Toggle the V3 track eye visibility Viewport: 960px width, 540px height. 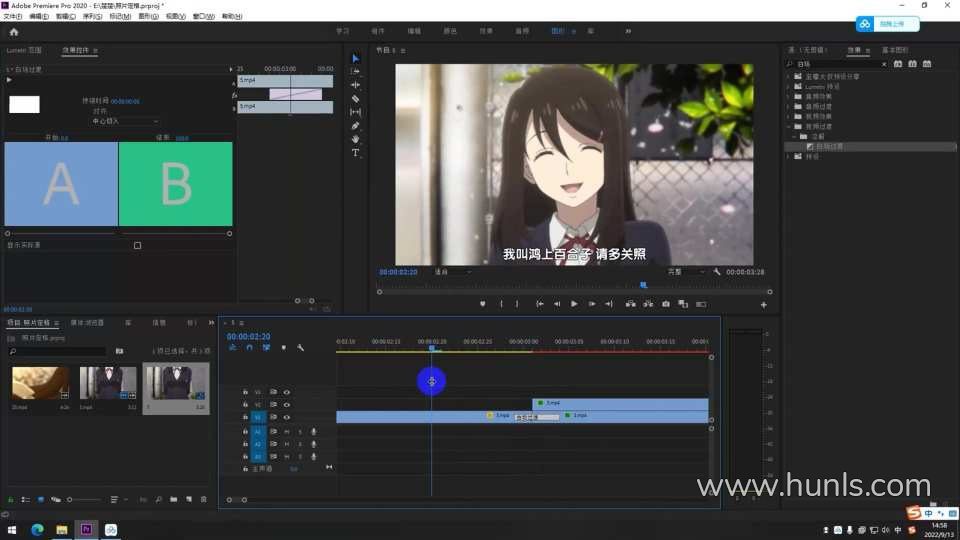(286, 392)
